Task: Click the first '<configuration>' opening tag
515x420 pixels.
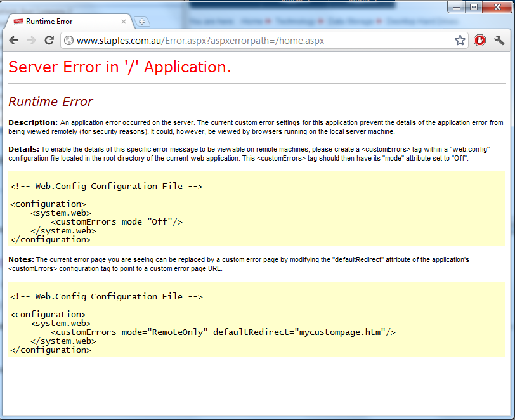Action: pyautogui.click(x=48, y=204)
